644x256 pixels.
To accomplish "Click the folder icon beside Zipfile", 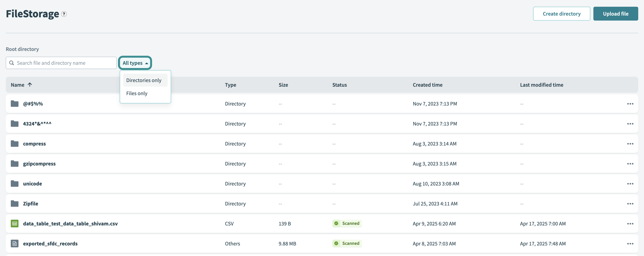I will point(14,203).
